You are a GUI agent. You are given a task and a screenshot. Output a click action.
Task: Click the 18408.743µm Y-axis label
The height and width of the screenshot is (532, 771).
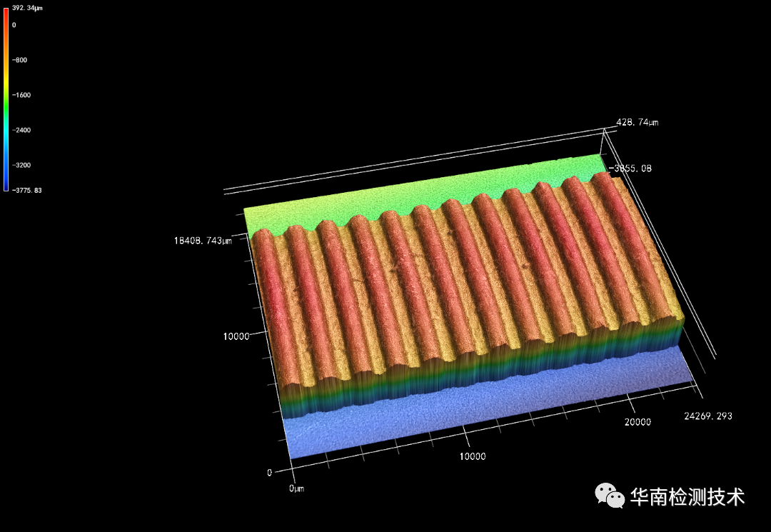point(203,241)
